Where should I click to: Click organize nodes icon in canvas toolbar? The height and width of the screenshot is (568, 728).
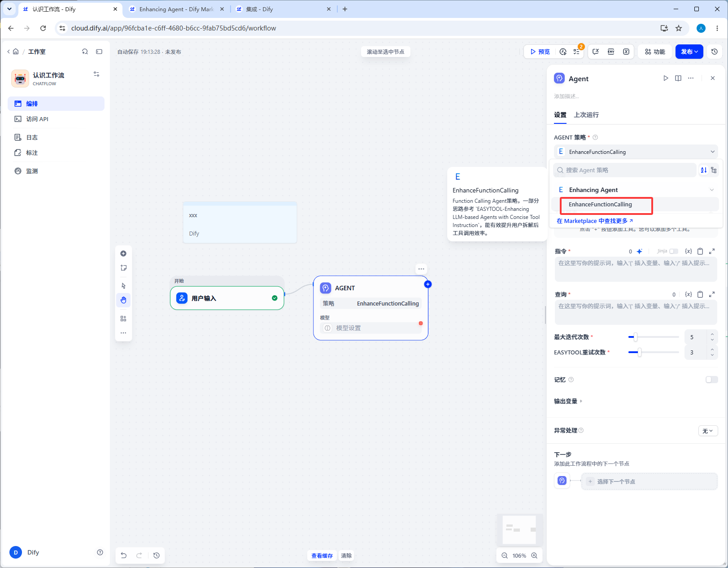coord(123,319)
